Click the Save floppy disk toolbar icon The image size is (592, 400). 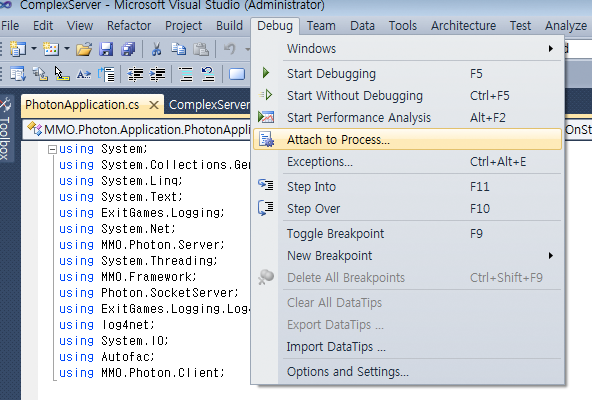tap(106, 49)
